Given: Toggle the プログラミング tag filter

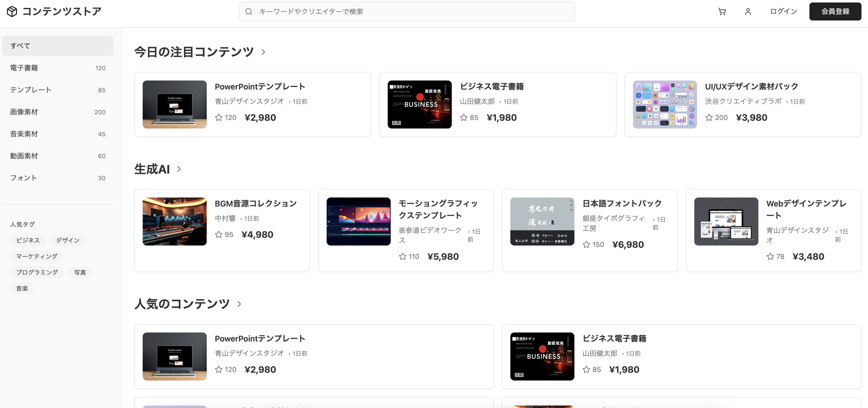Looking at the screenshot, I should point(37,272).
